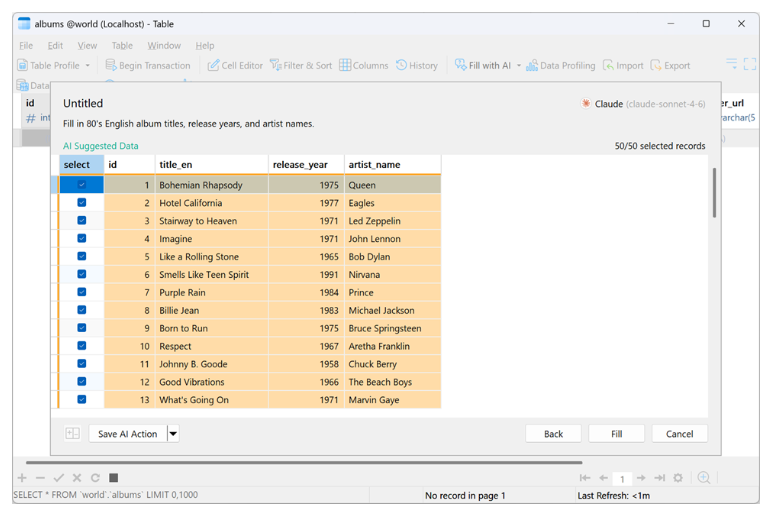
Task: Open the pagination settings gear icon
Action: pos(678,478)
